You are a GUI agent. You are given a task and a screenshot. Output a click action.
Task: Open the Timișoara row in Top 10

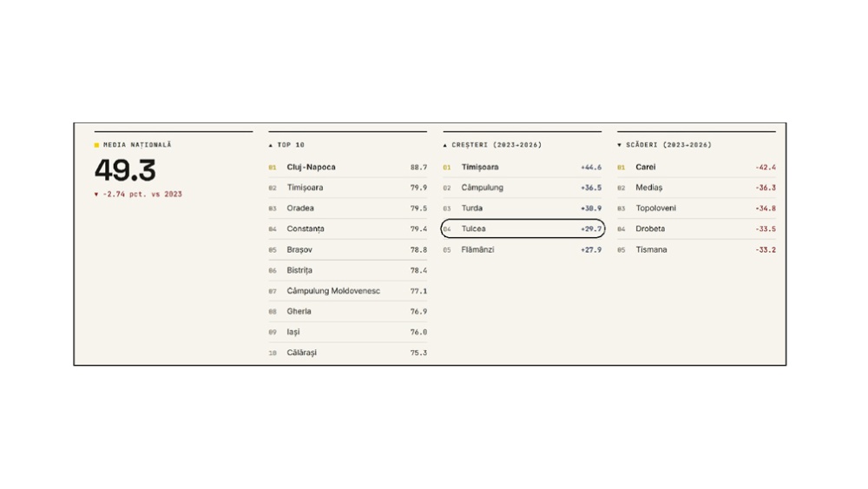click(x=348, y=188)
